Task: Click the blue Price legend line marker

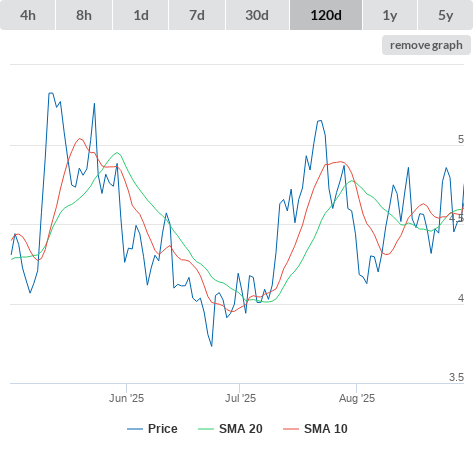Action: pyautogui.click(x=135, y=429)
